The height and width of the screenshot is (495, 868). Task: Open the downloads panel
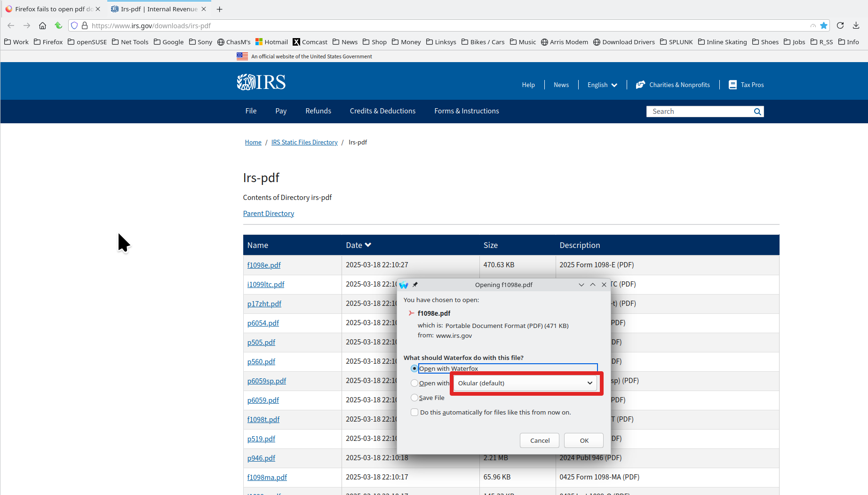click(x=856, y=25)
